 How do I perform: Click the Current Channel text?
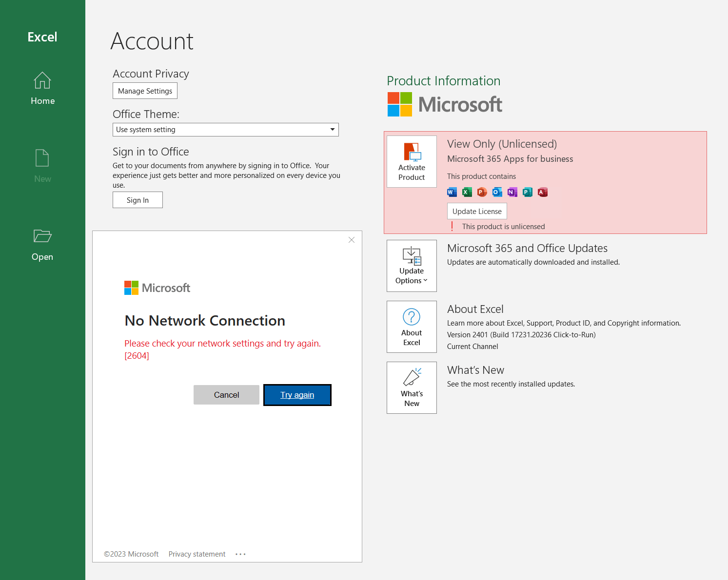click(x=472, y=347)
